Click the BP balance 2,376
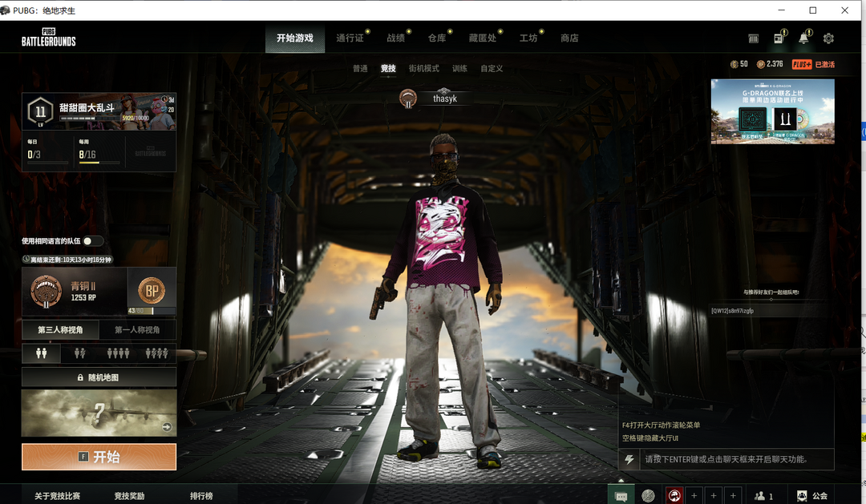 (x=769, y=64)
